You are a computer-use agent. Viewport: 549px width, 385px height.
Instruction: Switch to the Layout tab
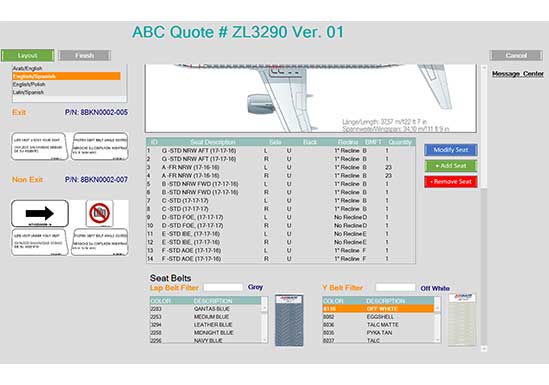coord(28,55)
